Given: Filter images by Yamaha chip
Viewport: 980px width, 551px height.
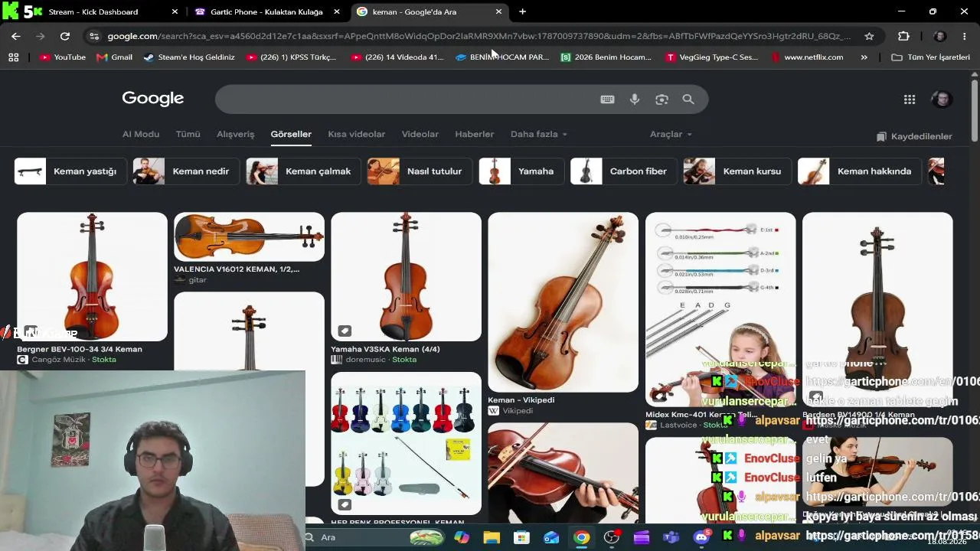Looking at the screenshot, I should pos(521,171).
